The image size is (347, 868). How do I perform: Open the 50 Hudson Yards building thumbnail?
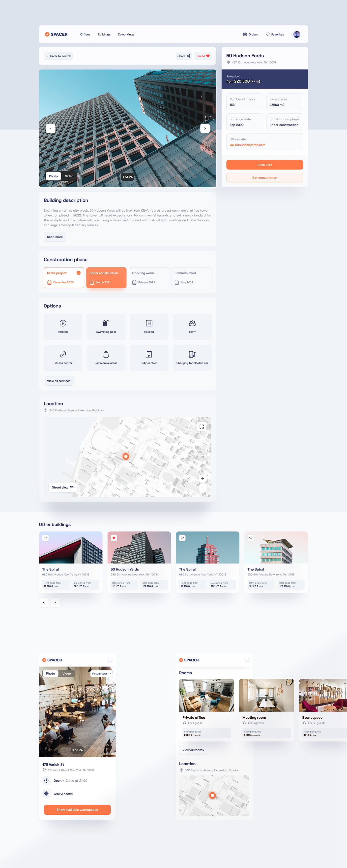pyautogui.click(x=139, y=548)
